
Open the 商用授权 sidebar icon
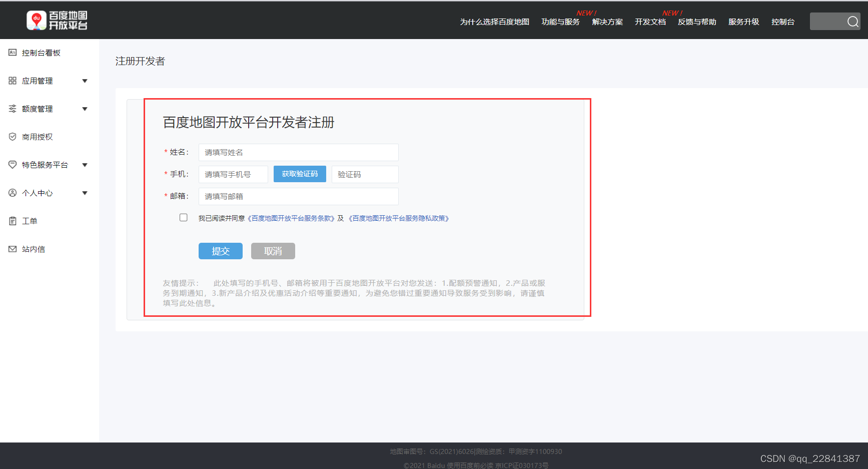click(13, 136)
